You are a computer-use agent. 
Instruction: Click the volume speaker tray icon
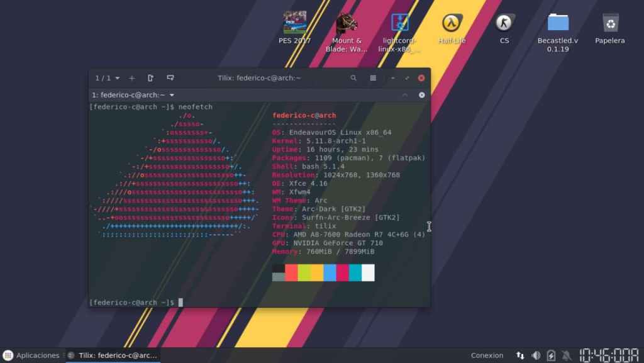[536, 355]
